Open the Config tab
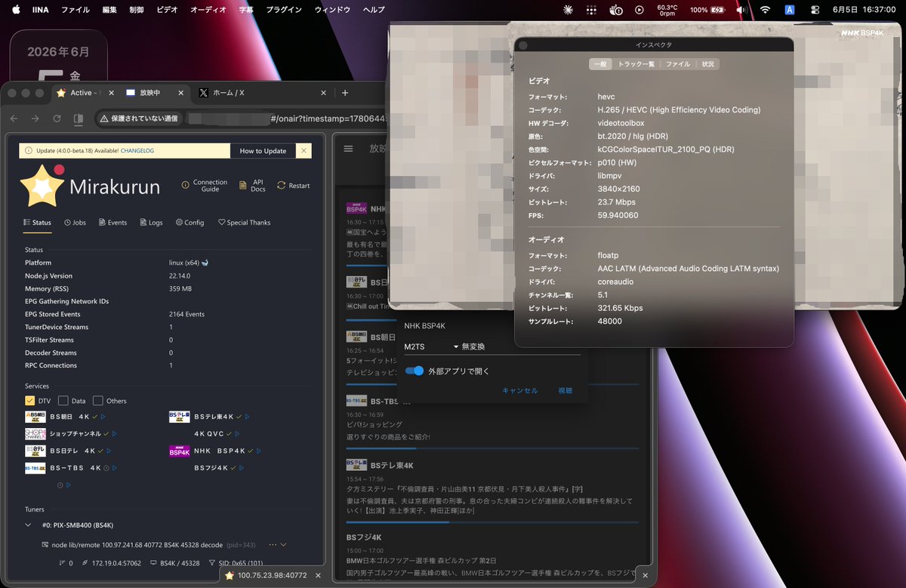This screenshot has height=588, width=906. click(x=190, y=223)
